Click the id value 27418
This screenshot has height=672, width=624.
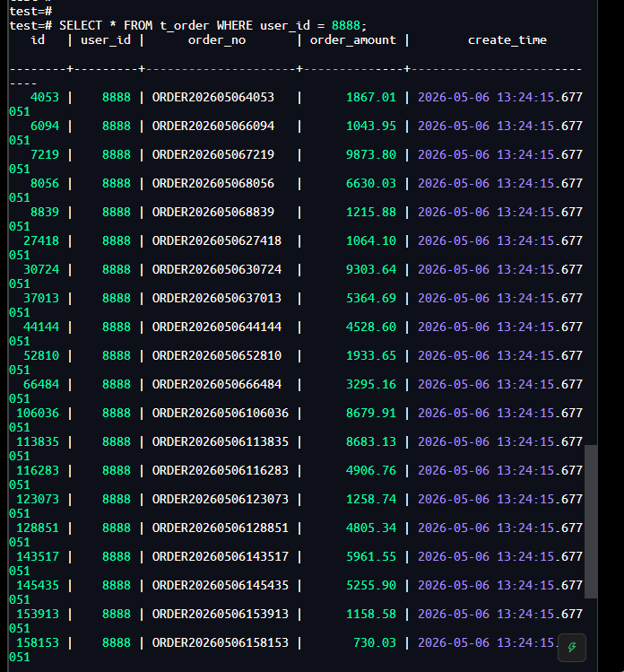(41, 240)
